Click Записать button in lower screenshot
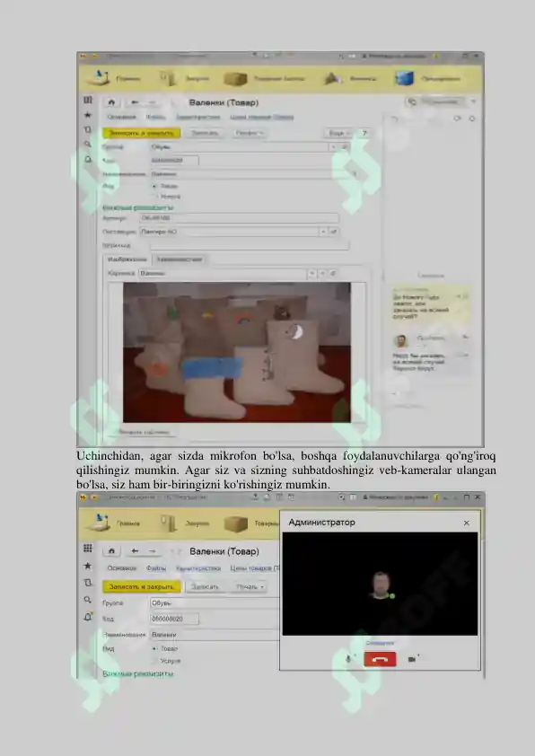Screen dimensions: 535x756 pyautogui.click(x=205, y=587)
